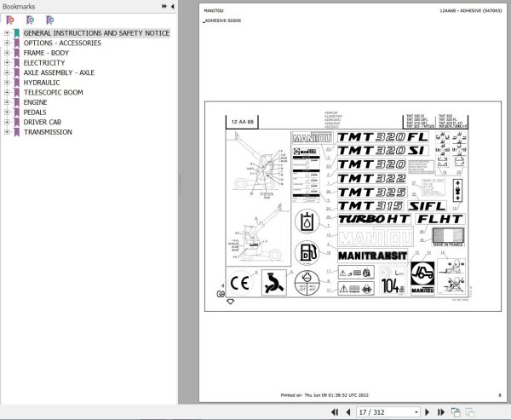Open OPTIONS - ACCESSORIES bookmark
The image size is (511, 420).
[x=62, y=43]
